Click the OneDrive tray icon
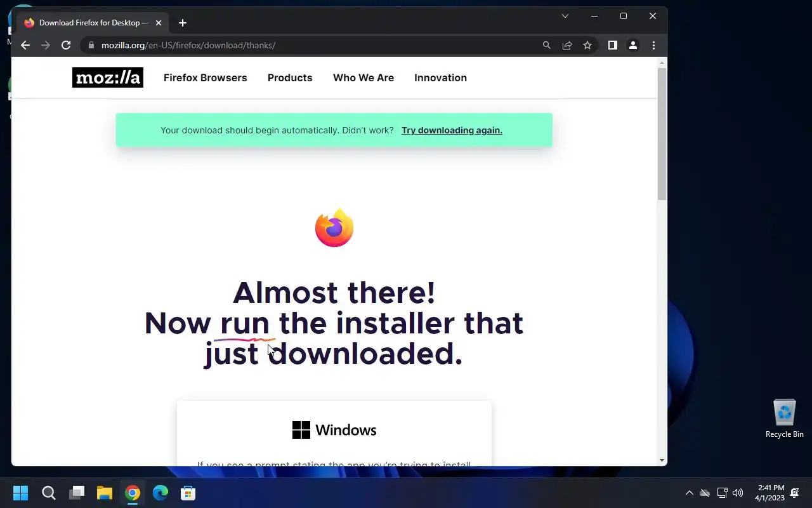 (x=705, y=493)
